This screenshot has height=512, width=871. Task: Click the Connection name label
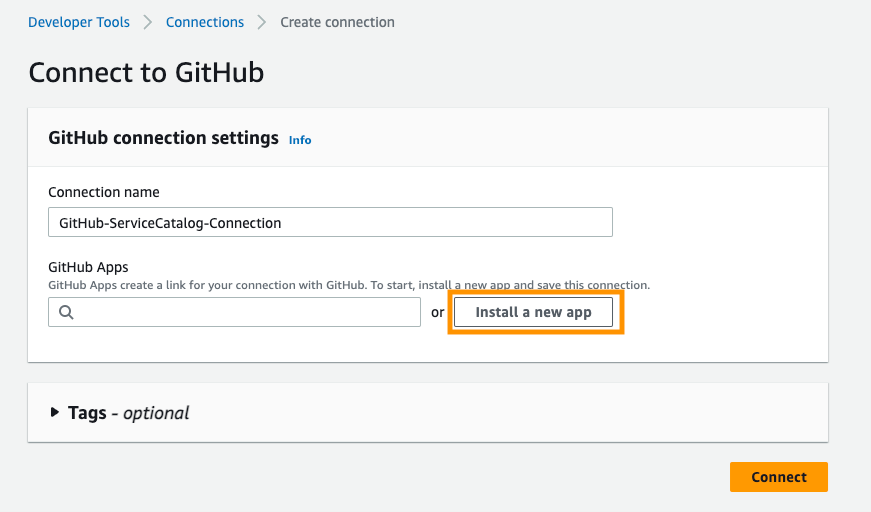click(104, 192)
